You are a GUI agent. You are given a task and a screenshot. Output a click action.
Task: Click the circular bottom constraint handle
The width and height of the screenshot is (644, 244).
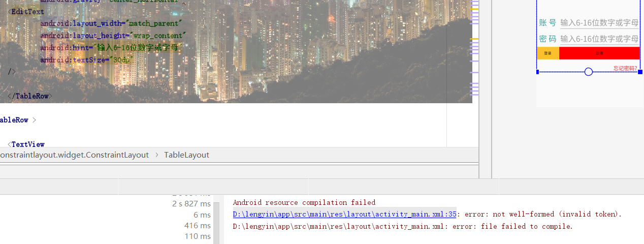(589, 72)
